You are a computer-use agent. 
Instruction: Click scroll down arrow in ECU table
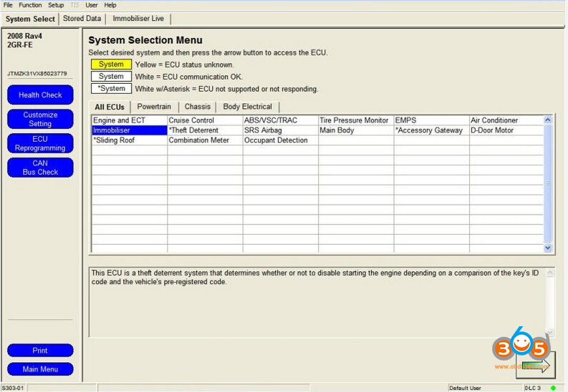[x=548, y=248]
